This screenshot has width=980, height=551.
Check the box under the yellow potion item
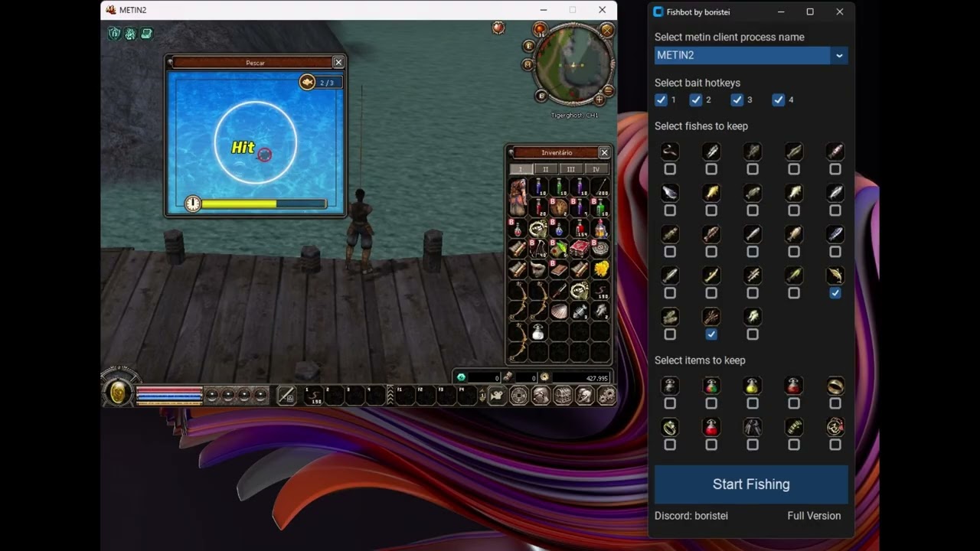click(x=753, y=403)
